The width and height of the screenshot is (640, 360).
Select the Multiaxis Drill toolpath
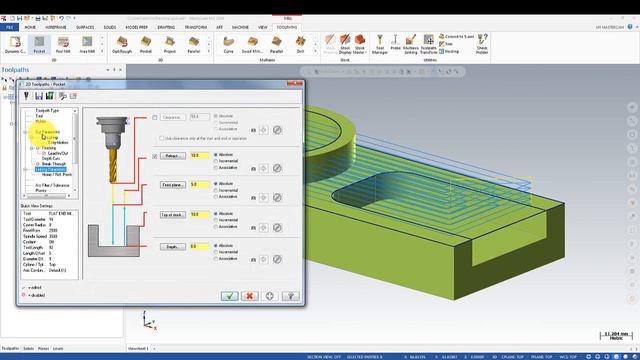(300, 44)
